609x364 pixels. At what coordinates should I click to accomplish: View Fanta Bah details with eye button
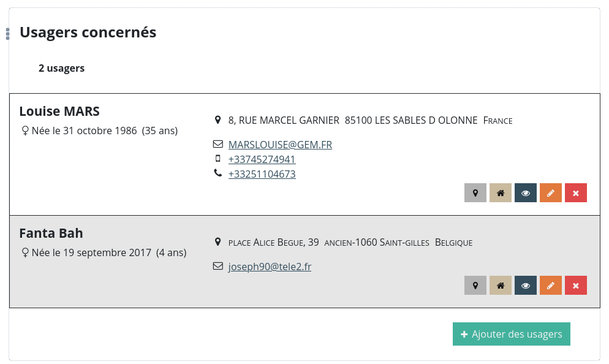[x=526, y=285]
